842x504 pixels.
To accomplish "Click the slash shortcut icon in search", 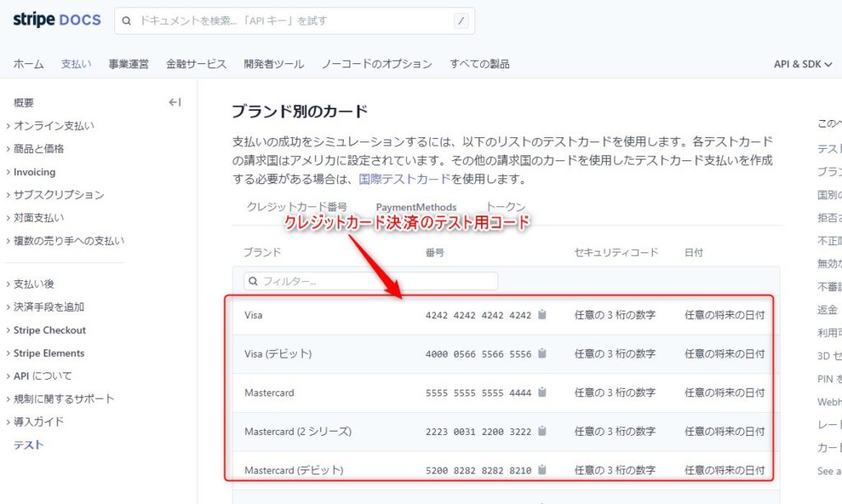I will coord(460,21).
